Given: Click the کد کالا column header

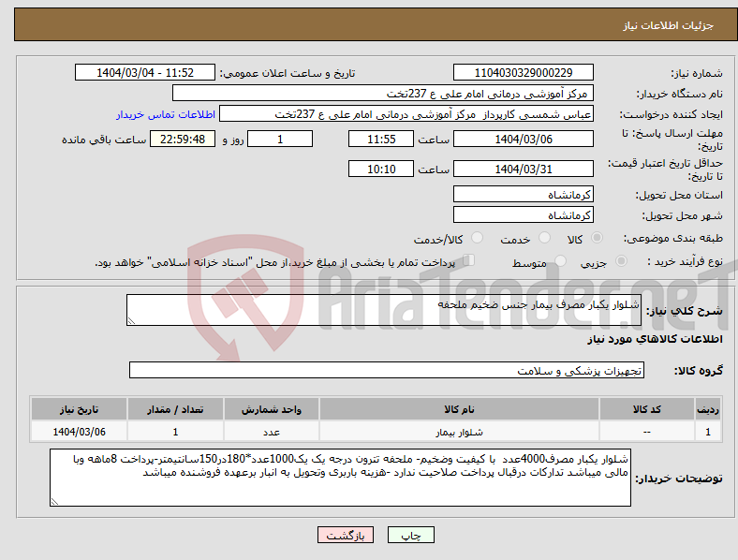Looking at the screenshot, I should coord(647,409).
